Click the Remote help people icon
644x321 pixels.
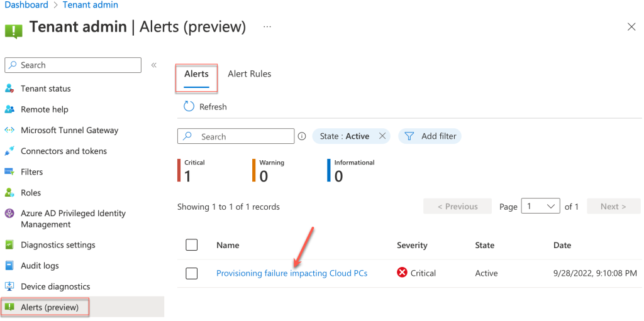click(9, 109)
